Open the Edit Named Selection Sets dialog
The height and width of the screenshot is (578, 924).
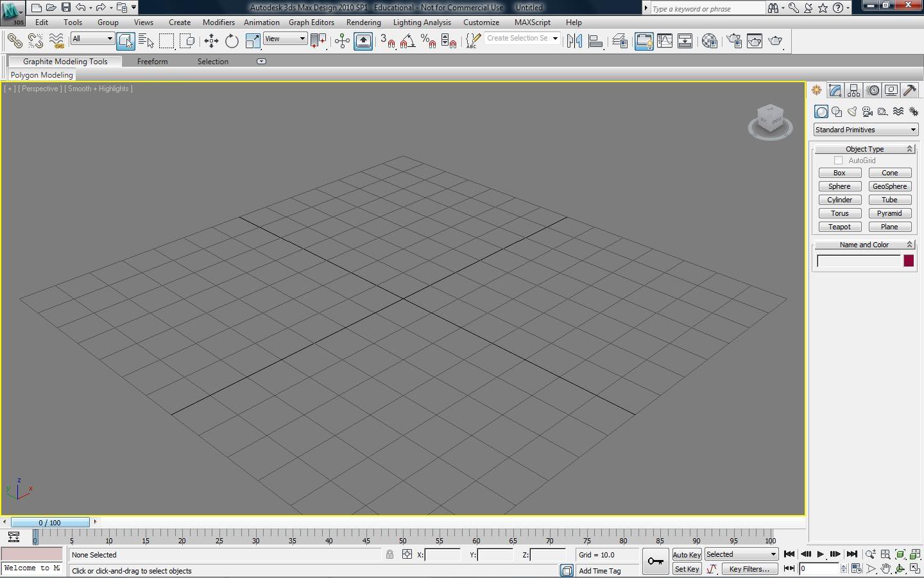473,41
